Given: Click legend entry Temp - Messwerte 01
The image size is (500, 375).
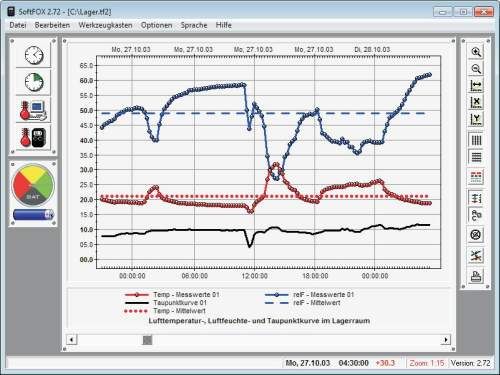Looking at the screenshot, I should (x=172, y=295).
